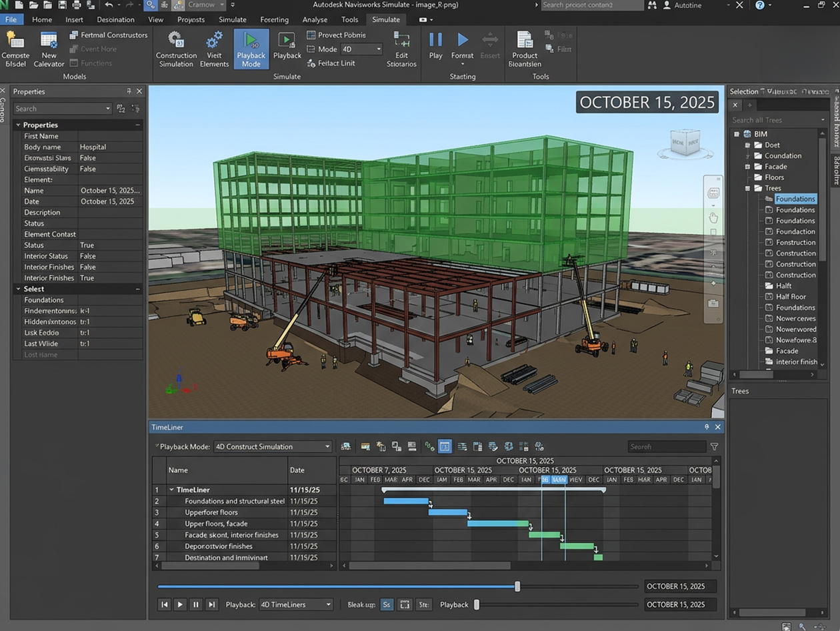Screen dimensions: 840x631
Task: Pin the Properties panel
Action: point(129,91)
